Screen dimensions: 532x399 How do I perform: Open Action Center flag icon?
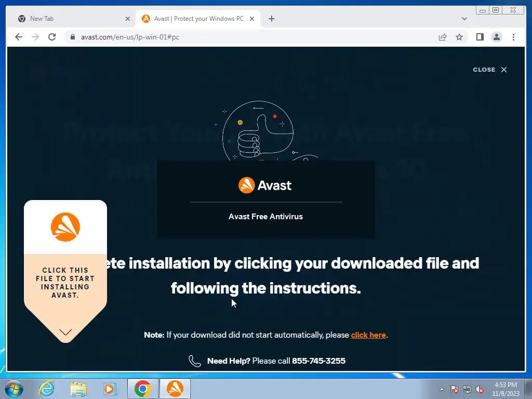[x=455, y=389]
